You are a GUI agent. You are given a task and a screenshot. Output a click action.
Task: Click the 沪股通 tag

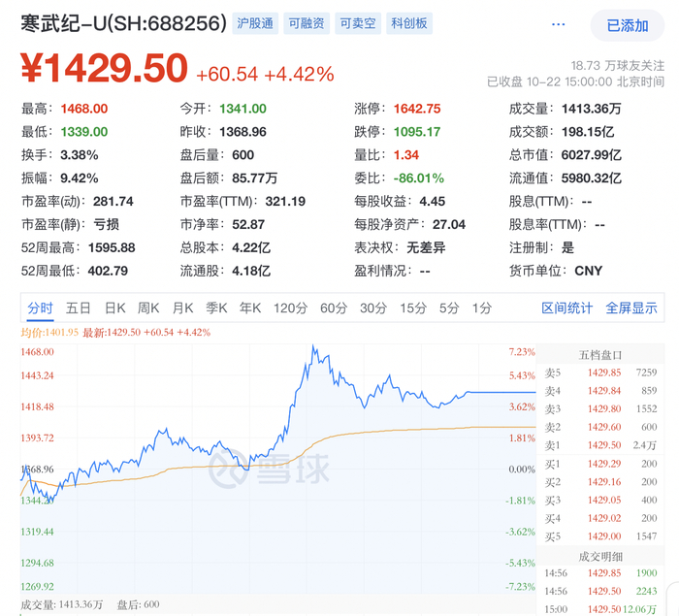(255, 23)
